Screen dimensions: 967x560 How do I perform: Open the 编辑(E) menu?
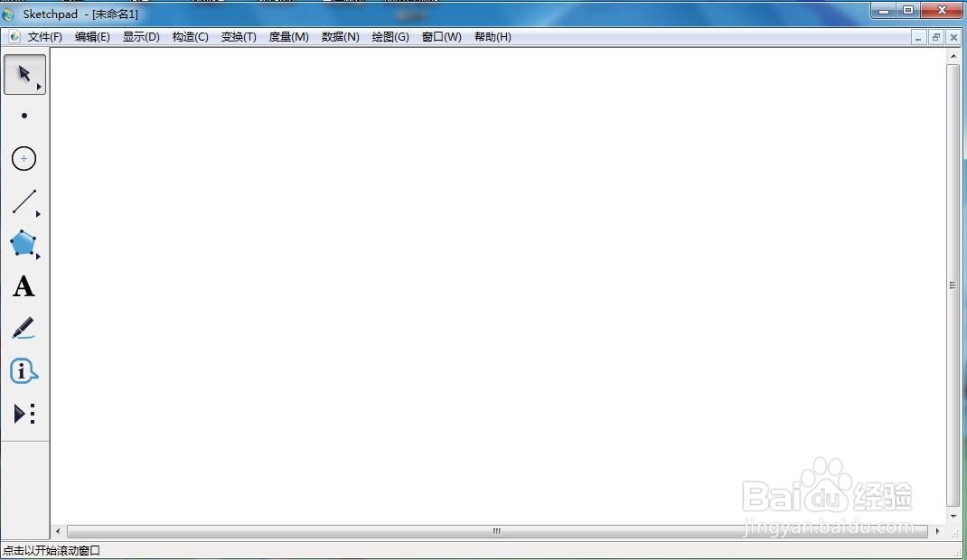[92, 37]
